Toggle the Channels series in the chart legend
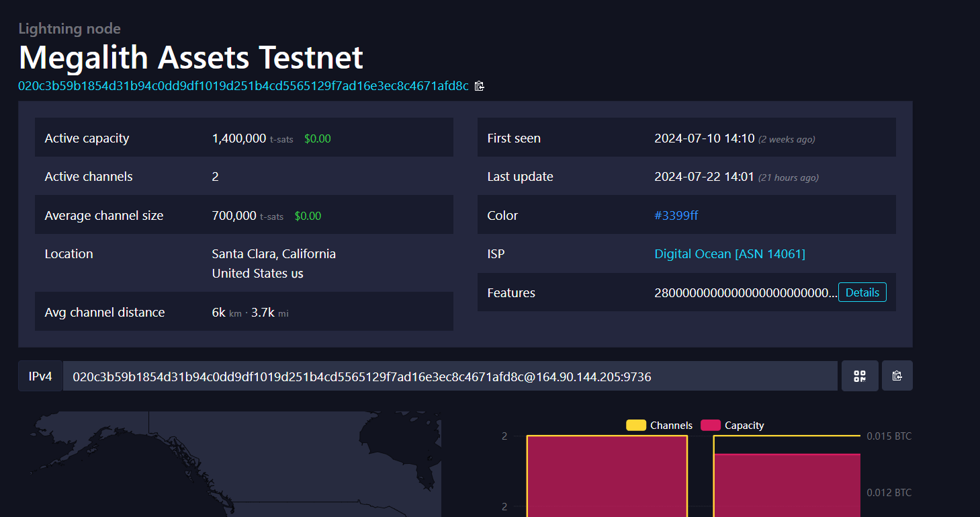This screenshot has height=517, width=980. (672, 425)
